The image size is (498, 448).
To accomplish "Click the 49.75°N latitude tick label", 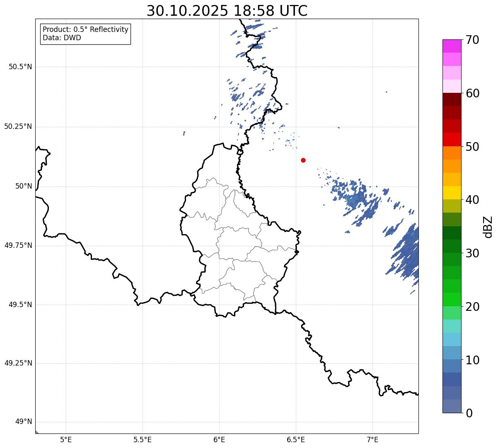I will 18,245.
